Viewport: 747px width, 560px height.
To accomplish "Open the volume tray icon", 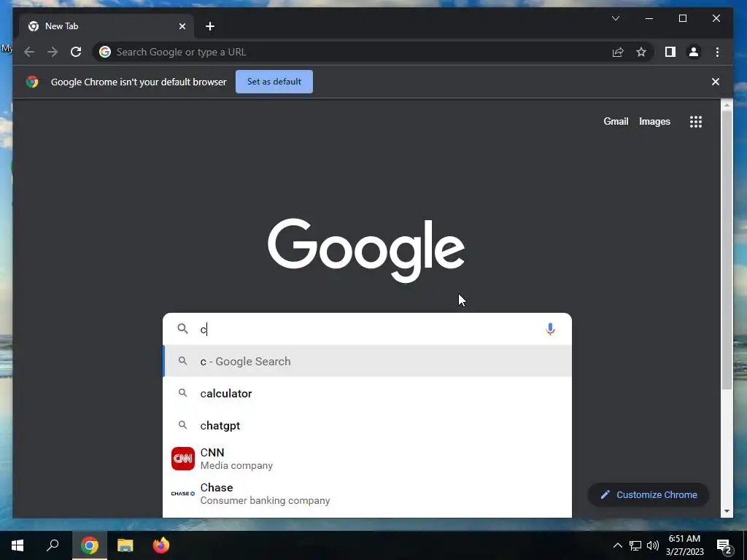I will [x=653, y=545].
